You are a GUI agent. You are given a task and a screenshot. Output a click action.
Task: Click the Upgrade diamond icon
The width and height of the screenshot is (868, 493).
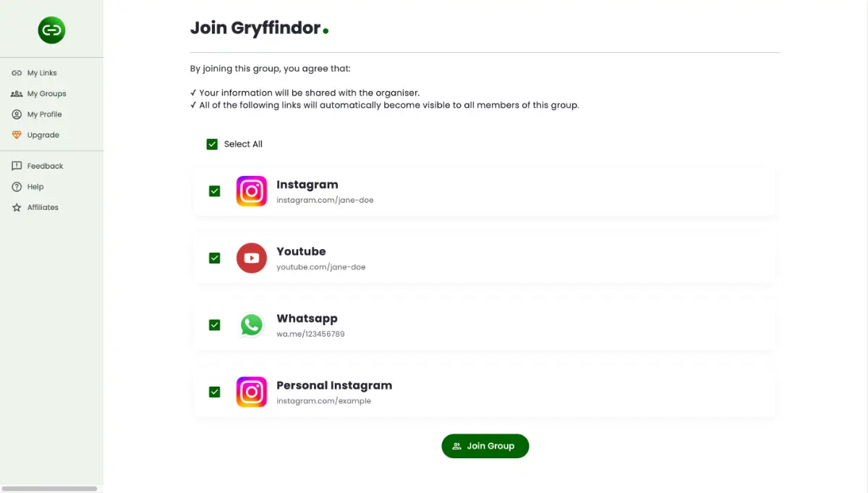point(17,135)
